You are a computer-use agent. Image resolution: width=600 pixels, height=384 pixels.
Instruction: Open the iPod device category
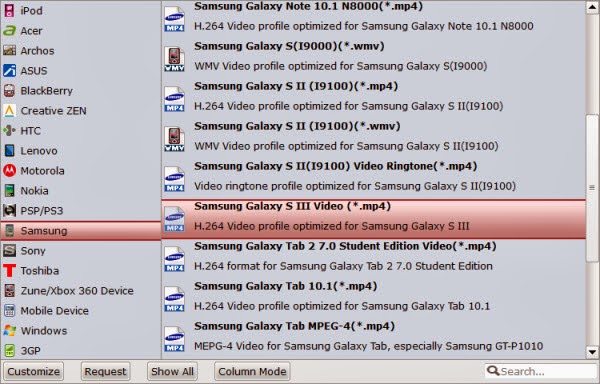click(80, 11)
